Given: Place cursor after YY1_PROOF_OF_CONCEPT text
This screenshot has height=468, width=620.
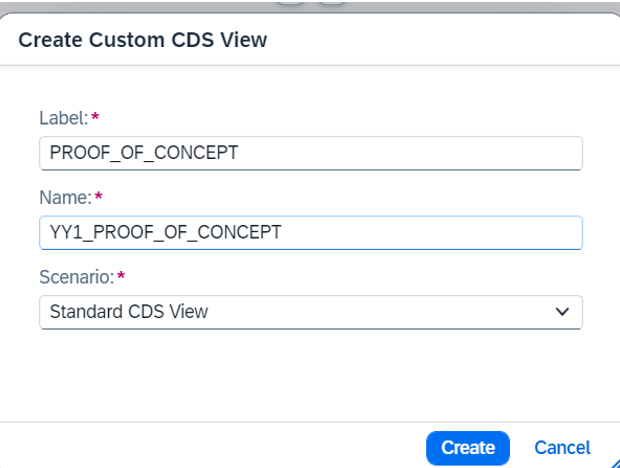Looking at the screenshot, I should click(283, 232).
